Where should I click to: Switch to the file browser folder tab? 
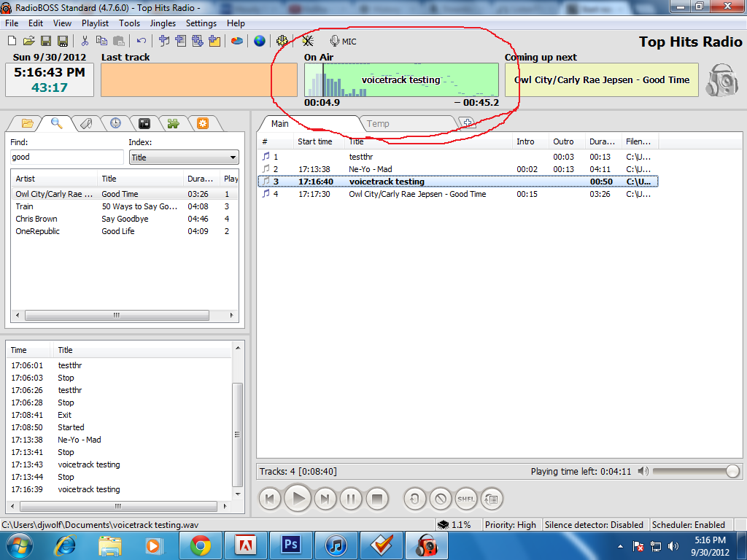tap(27, 124)
